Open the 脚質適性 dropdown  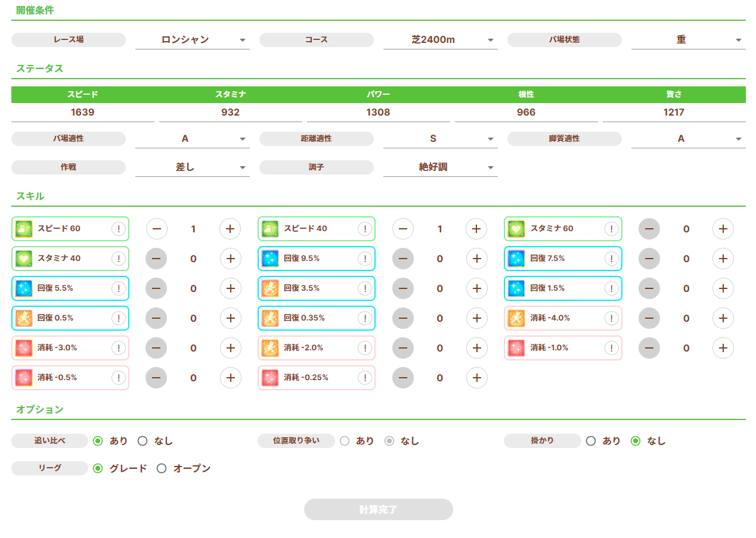[x=689, y=139]
